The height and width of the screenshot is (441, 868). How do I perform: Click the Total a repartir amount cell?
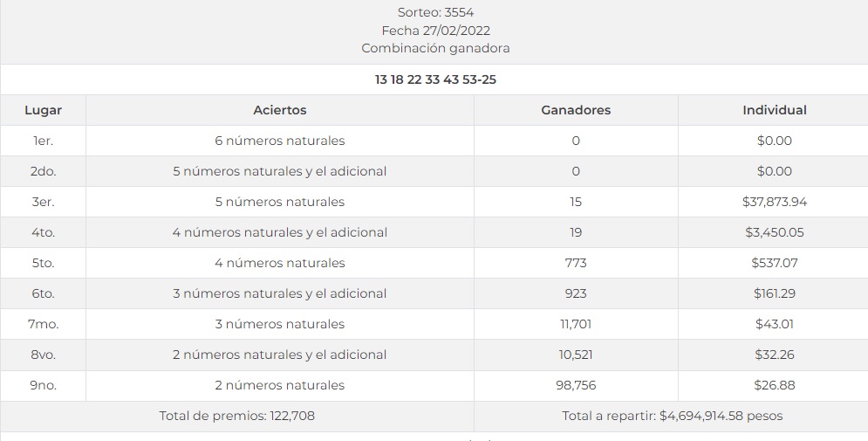point(672,416)
